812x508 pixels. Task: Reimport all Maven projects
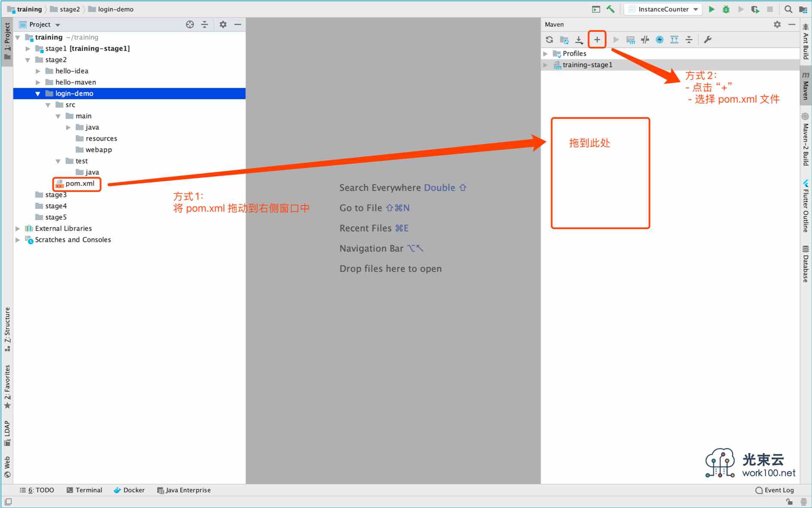tap(549, 40)
